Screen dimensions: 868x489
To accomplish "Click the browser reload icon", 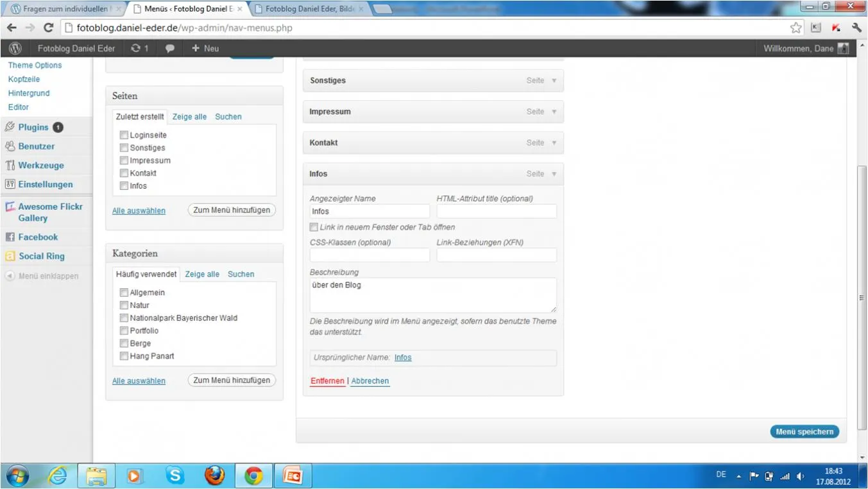I will (48, 28).
